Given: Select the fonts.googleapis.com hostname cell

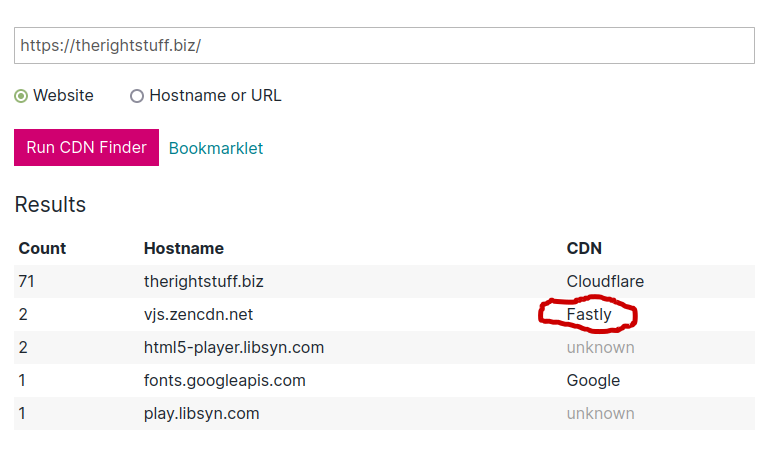Looking at the screenshot, I should (x=225, y=381).
